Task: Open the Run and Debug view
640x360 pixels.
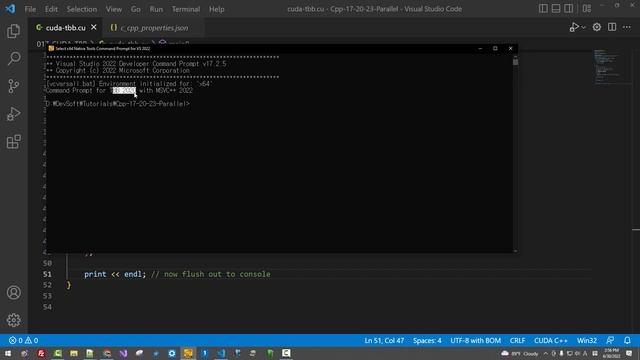Action: click(13, 114)
